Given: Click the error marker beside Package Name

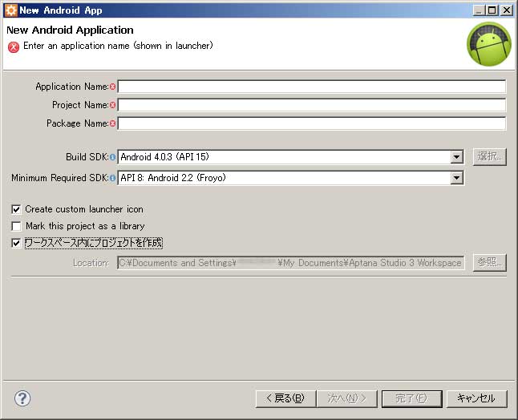Looking at the screenshot, I should point(112,123).
